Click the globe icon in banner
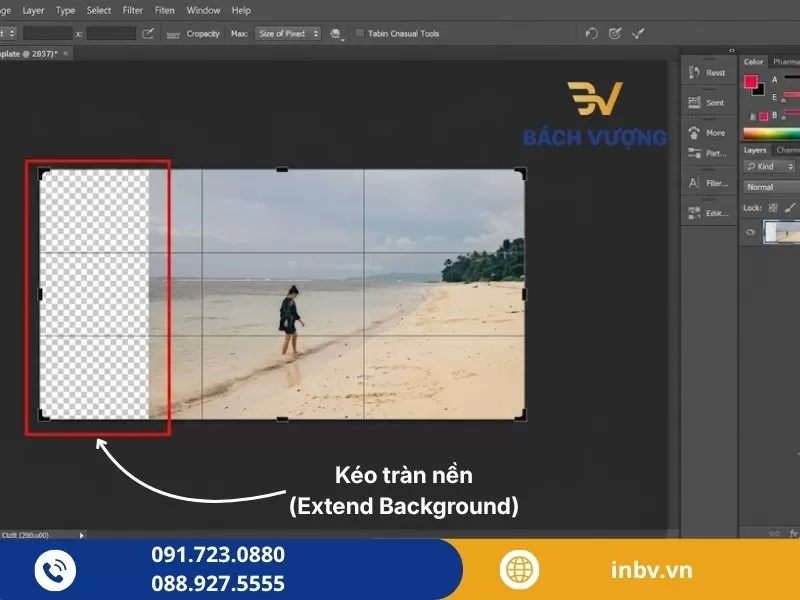Viewport: 800px width, 600px height. point(519,569)
